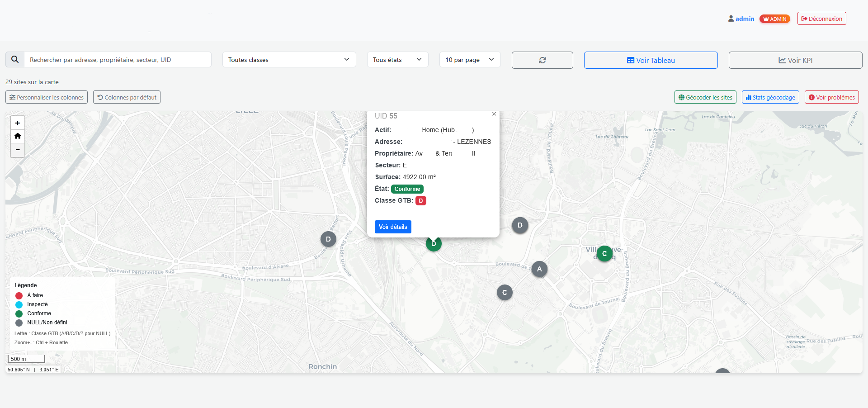Reset map view with home button
This screenshot has width=868, height=408.
(18, 136)
